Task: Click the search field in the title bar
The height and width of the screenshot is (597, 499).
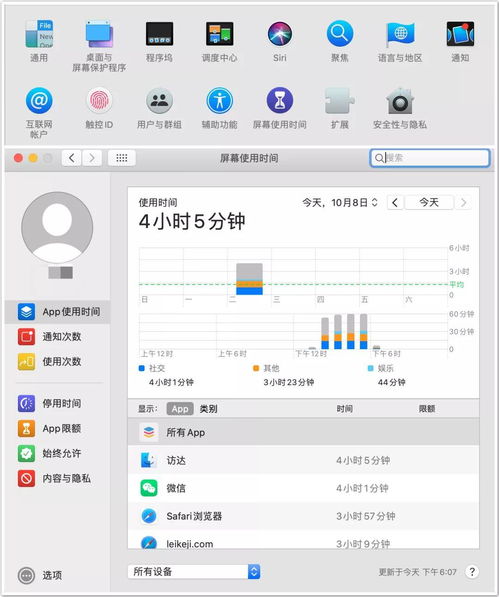Action: tap(430, 158)
